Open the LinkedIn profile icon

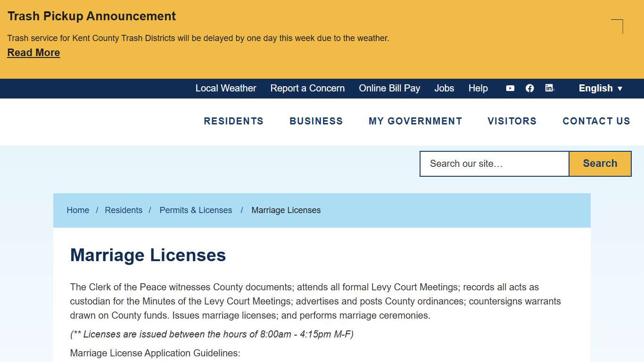(549, 88)
